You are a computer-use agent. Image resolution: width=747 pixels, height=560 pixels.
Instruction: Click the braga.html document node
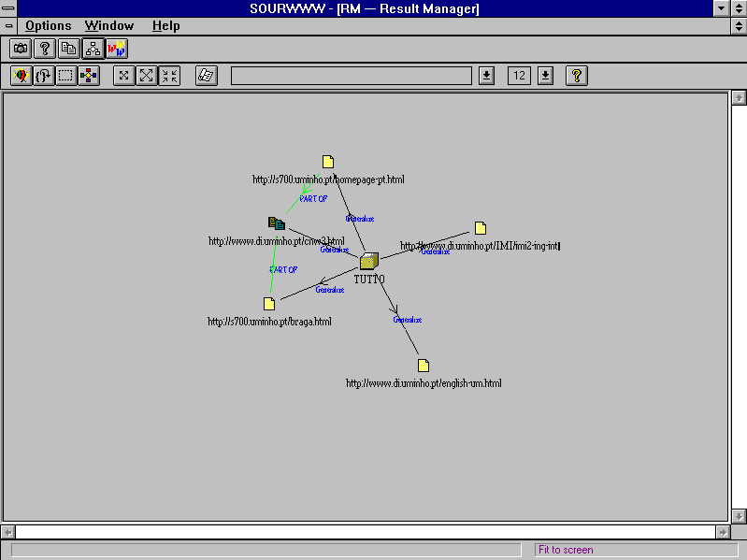[269, 304]
